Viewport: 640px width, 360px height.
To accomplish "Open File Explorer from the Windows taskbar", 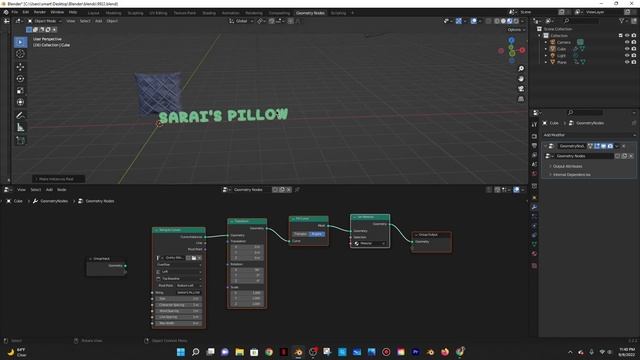I will tap(240, 352).
